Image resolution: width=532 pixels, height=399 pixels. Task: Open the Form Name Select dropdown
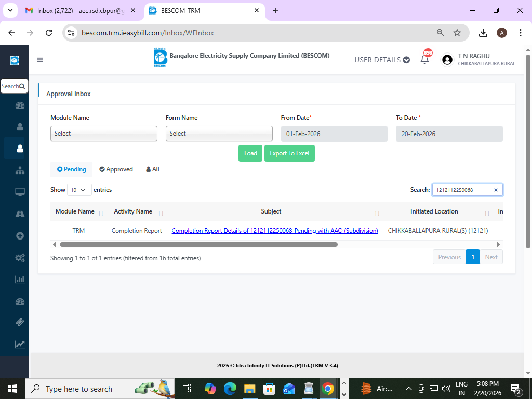click(x=219, y=134)
